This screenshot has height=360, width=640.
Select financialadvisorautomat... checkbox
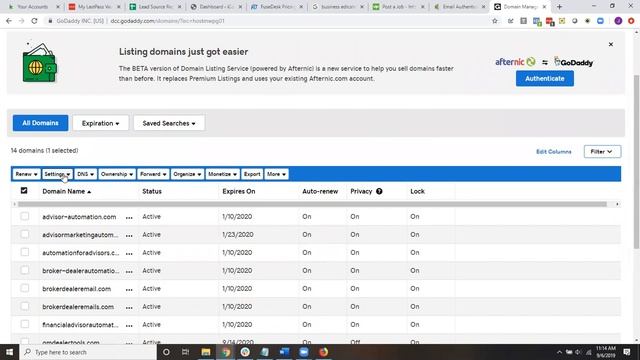24,324
